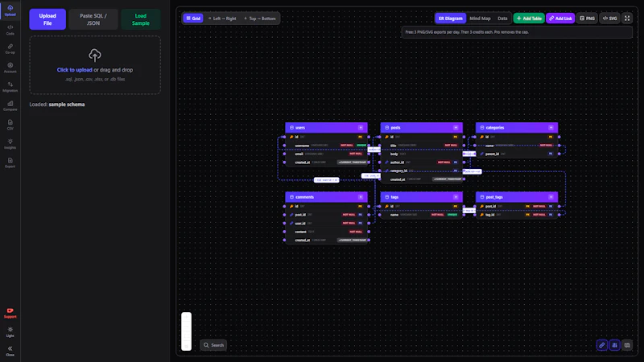
Task: Open the Upload section in sidebar
Action: point(10,10)
